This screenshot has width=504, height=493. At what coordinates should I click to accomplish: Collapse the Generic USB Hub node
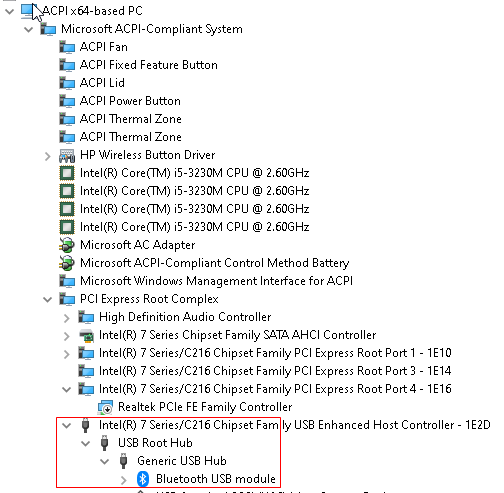[x=105, y=461]
